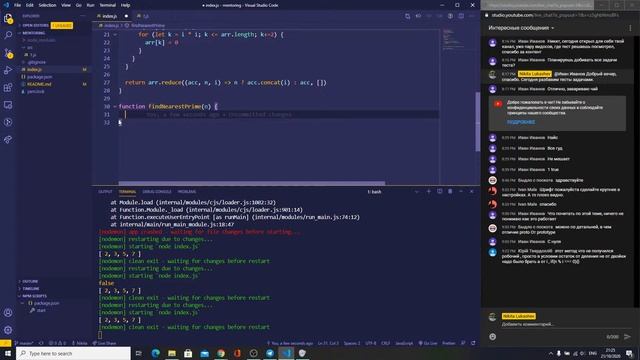640x360 pixels.
Task: Click the master branch indicator in status bar
Action: tap(25, 343)
